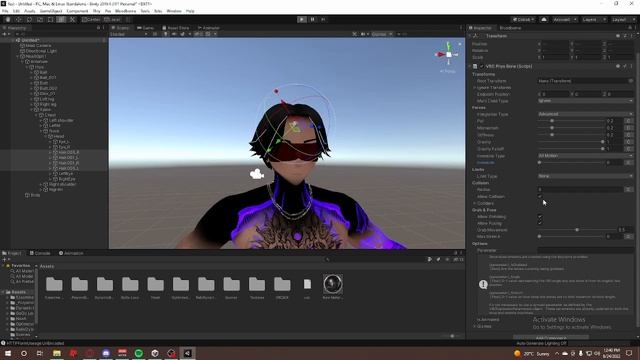Adjust the Max Stretch slider
640x360 pixels.
click(x=571, y=236)
